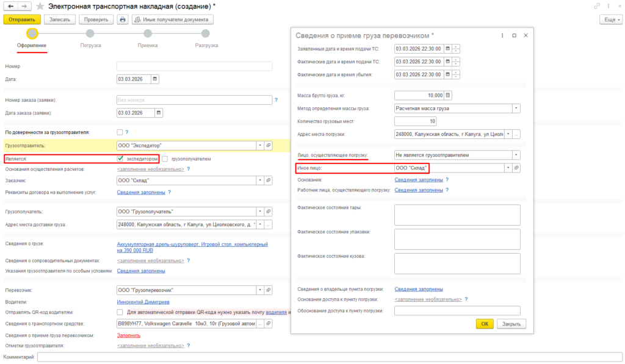Toggle the По доверенности за грузоотправителя checkbox
625x364 pixels.
pyautogui.click(x=120, y=132)
